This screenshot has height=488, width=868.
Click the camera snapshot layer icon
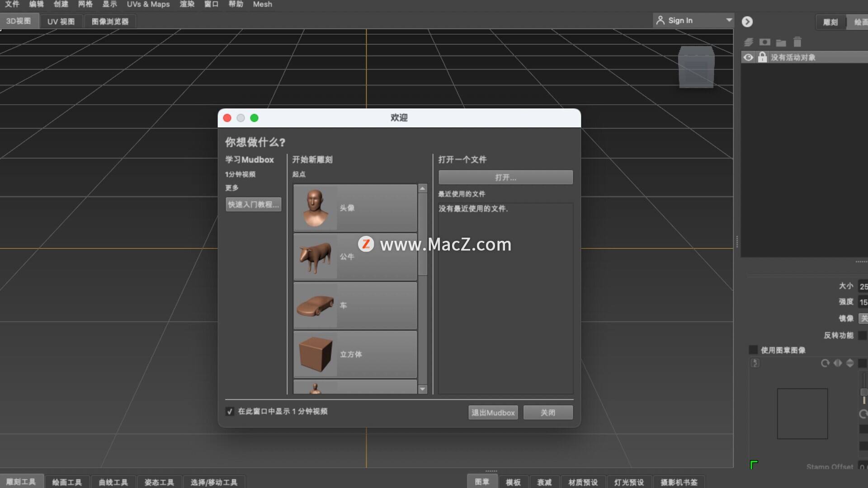point(764,42)
